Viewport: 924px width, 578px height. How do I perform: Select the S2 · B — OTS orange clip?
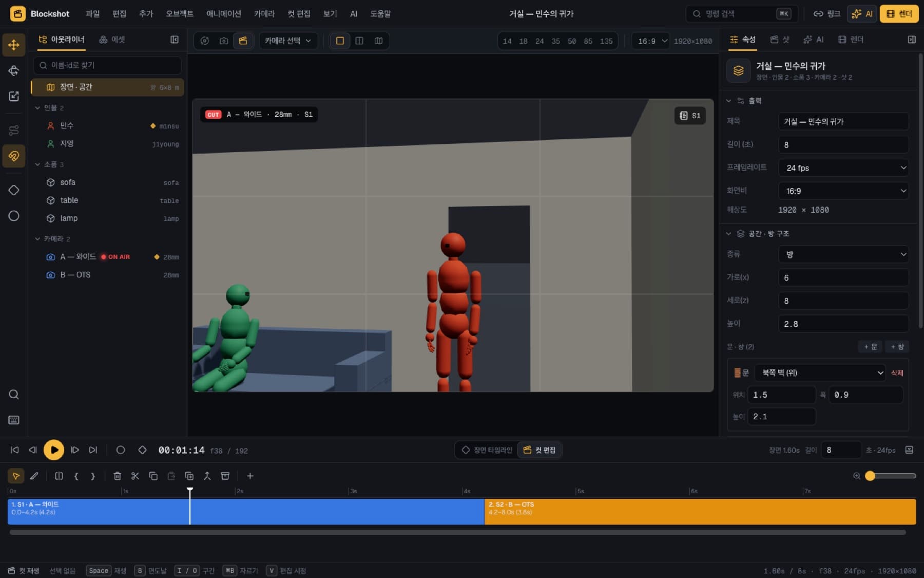700,512
